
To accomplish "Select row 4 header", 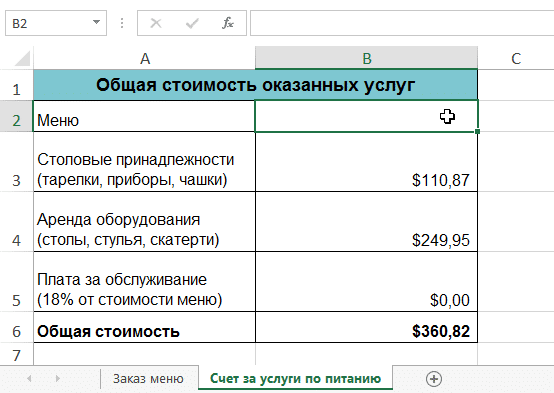I will coord(17,222).
